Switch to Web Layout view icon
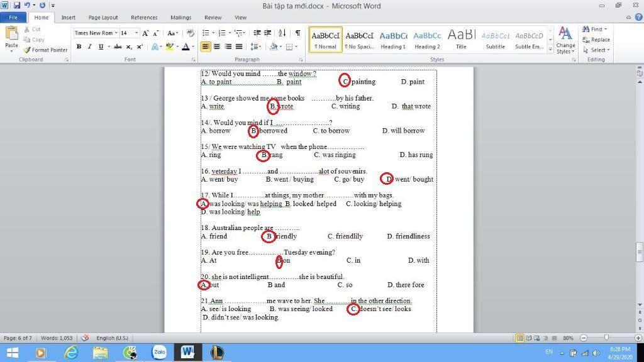644x362 pixels. tap(537, 337)
